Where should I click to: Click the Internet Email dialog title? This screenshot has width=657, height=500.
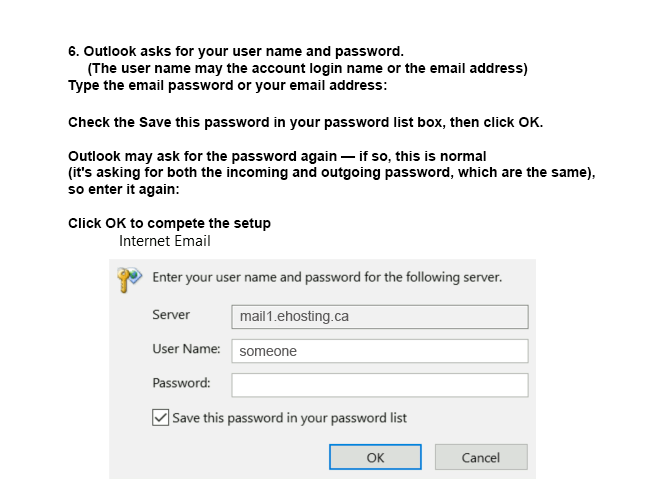click(165, 241)
